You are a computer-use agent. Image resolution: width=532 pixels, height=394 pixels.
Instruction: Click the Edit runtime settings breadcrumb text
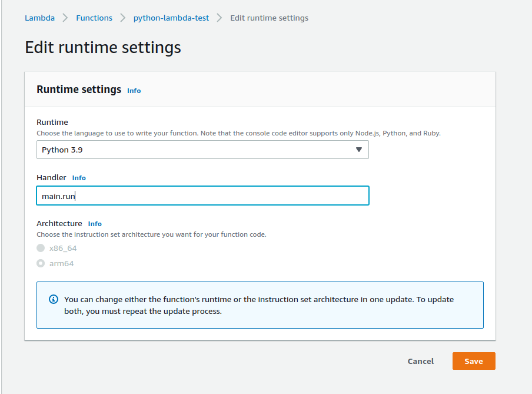pos(269,18)
